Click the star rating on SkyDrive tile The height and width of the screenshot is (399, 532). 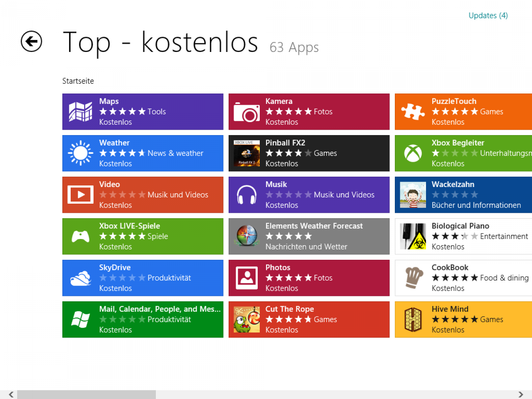(x=122, y=278)
